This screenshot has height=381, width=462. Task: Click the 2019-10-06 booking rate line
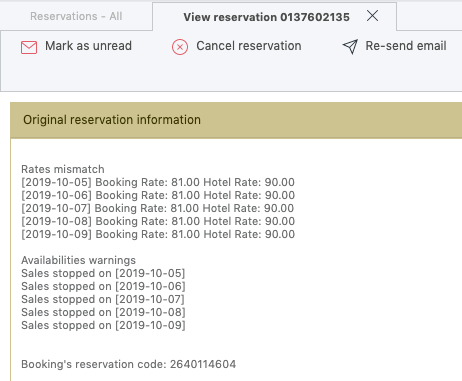pyautogui.click(x=158, y=195)
